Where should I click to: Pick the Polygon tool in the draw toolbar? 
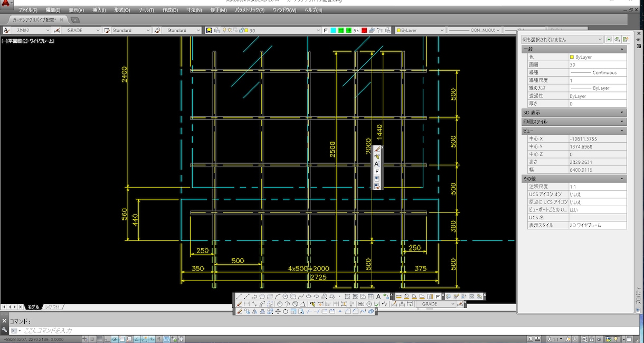pyautogui.click(x=262, y=296)
